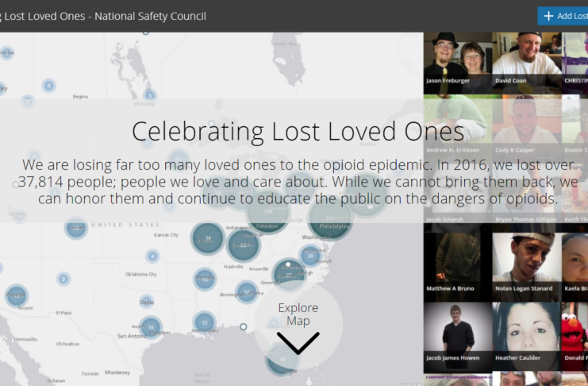
Task: Select the Dallas map cluster marker
Action: 147,302
